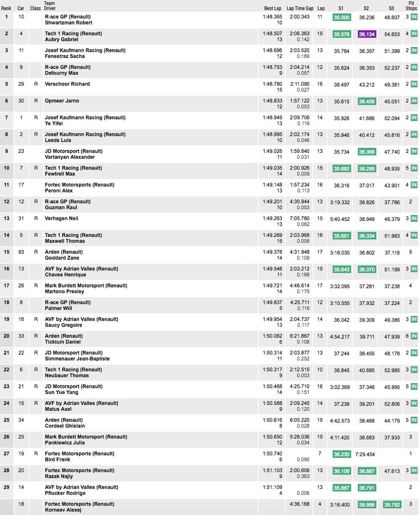The width and height of the screenshot is (420, 515).
Task: Click the green 39.782 S3 time
Action: point(392,505)
